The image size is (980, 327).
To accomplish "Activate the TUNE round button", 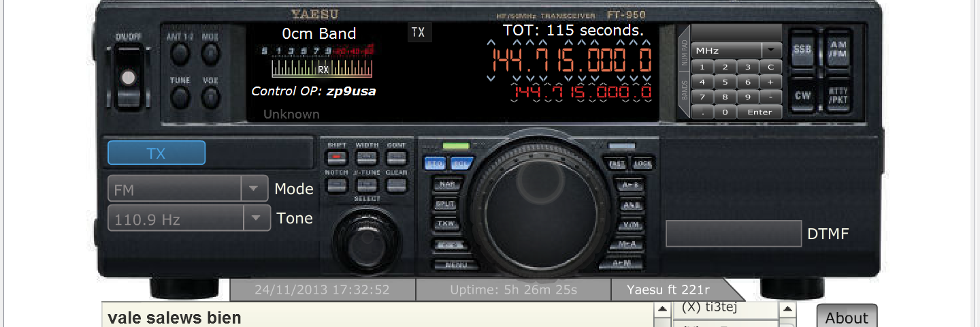I will [x=180, y=97].
